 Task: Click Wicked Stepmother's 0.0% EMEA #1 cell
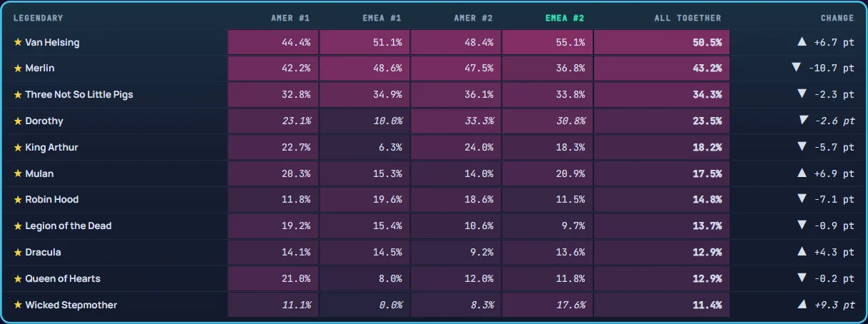click(x=364, y=305)
